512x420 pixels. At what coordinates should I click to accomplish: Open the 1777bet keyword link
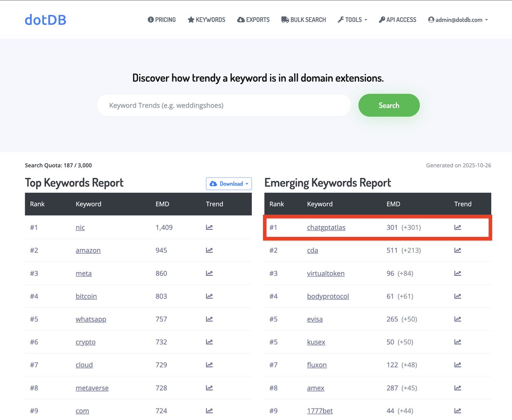(320, 411)
